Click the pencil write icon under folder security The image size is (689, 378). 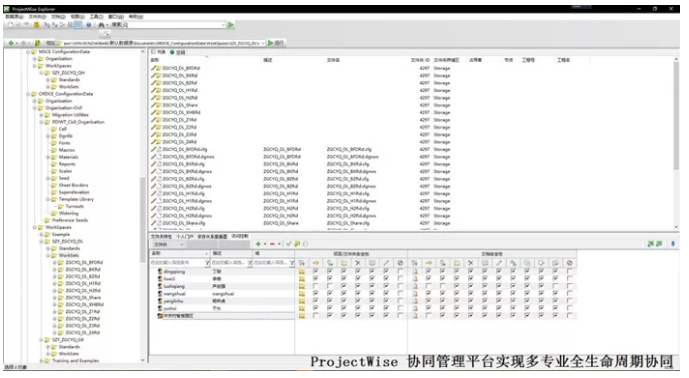(x=386, y=263)
